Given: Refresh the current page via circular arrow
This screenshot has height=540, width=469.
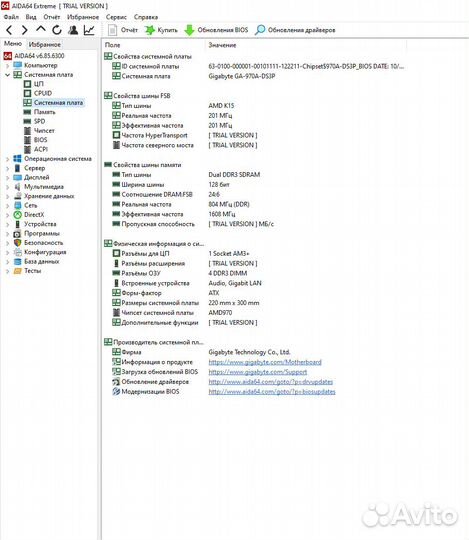Looking at the screenshot, I should click(57, 30).
